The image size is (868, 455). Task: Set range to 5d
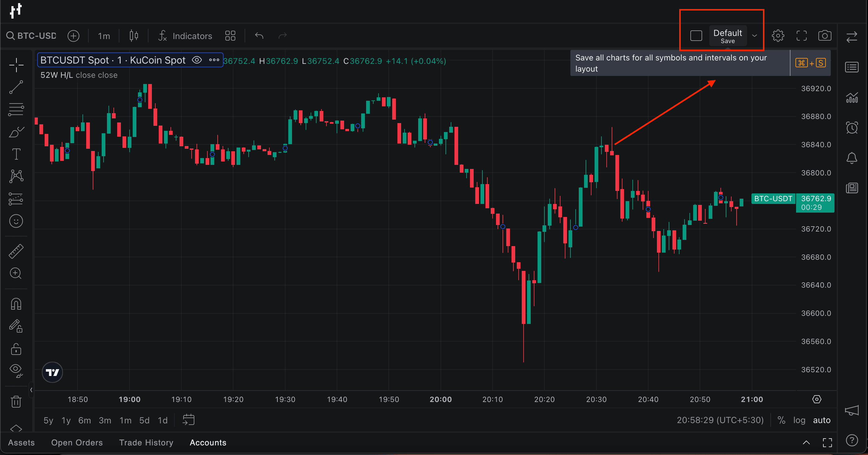click(x=144, y=421)
